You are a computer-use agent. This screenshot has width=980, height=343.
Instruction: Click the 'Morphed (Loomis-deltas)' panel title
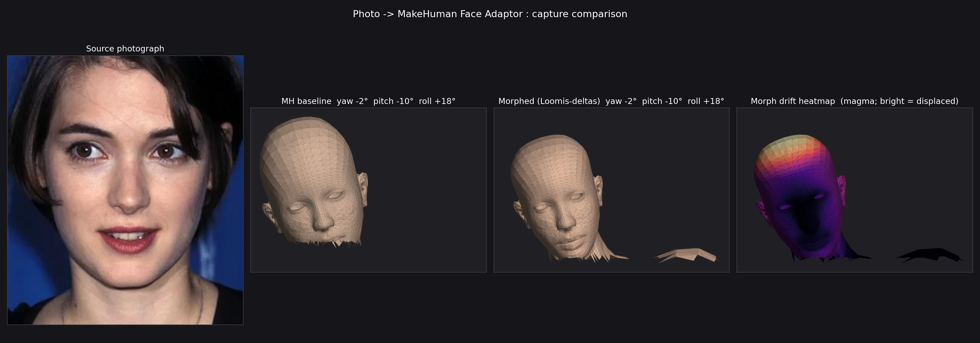[611, 101]
